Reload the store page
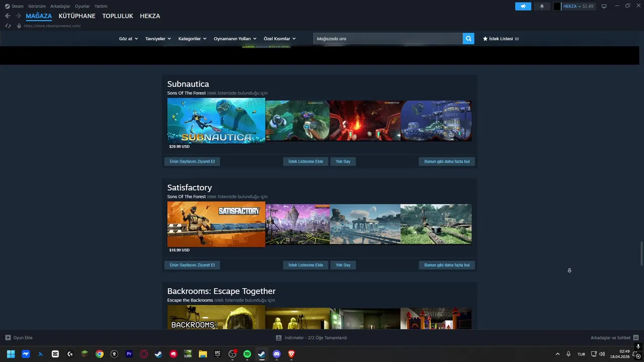This screenshot has height=362, width=644. [x=8, y=26]
